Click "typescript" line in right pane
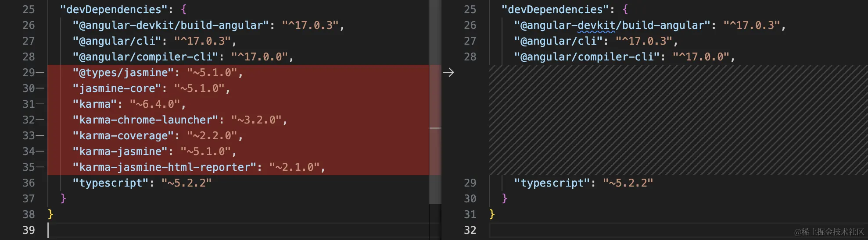 [x=584, y=183]
